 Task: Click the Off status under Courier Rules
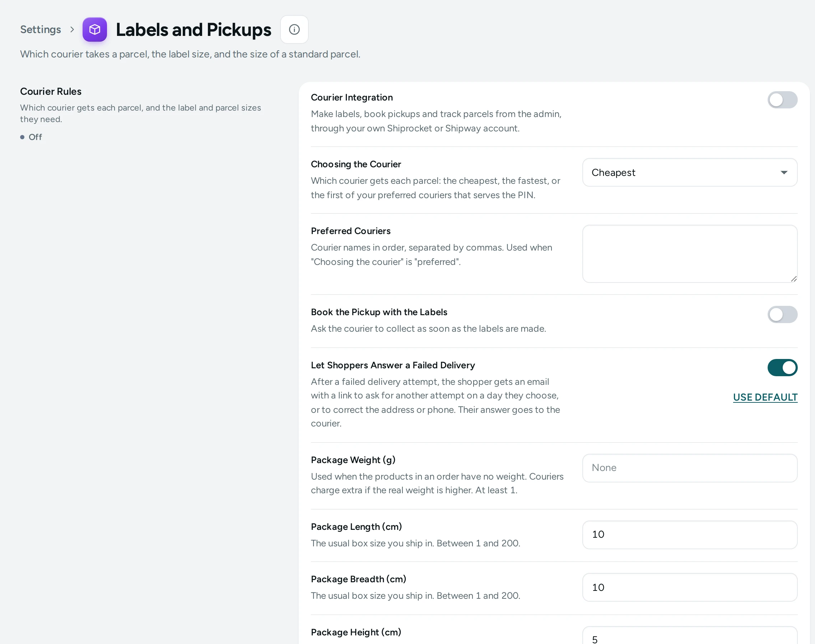point(31,137)
